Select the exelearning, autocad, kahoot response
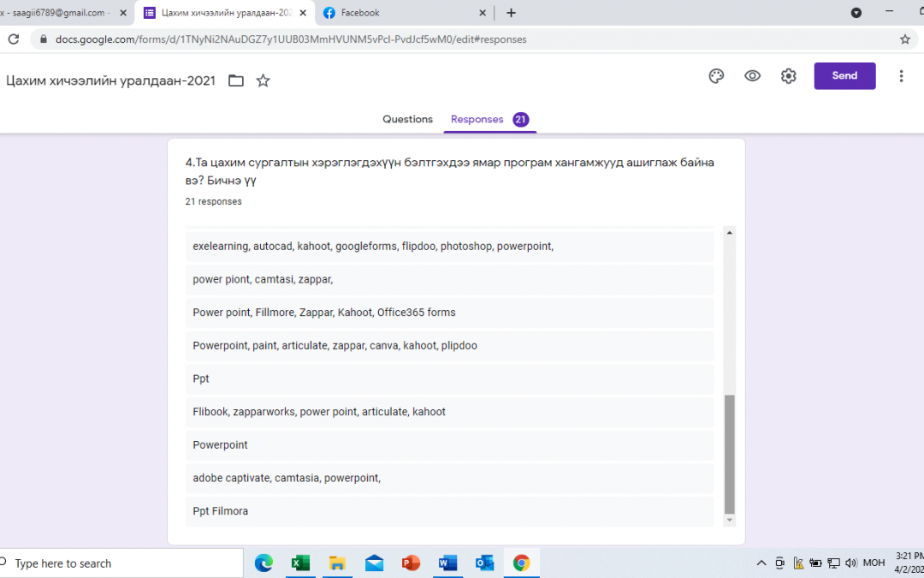The height and width of the screenshot is (578, 924). point(450,247)
